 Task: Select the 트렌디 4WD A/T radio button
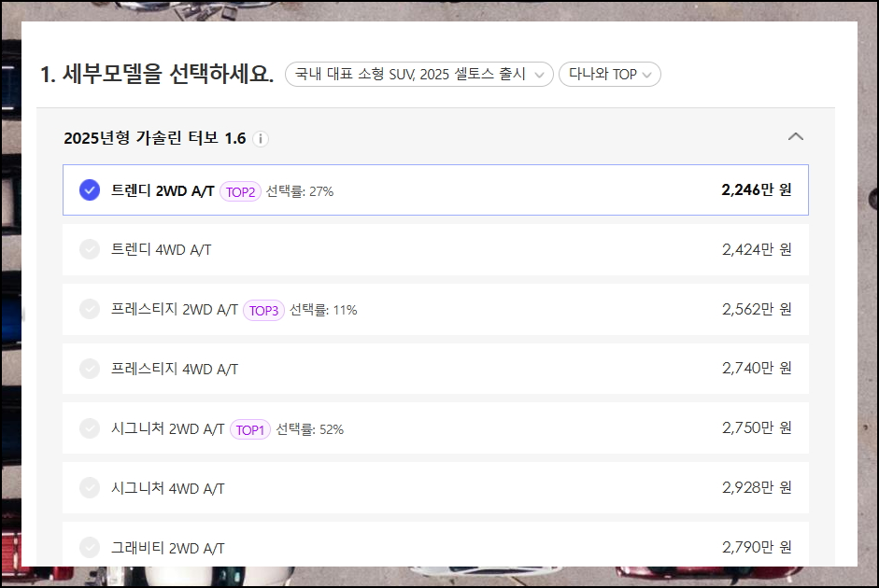(x=90, y=249)
